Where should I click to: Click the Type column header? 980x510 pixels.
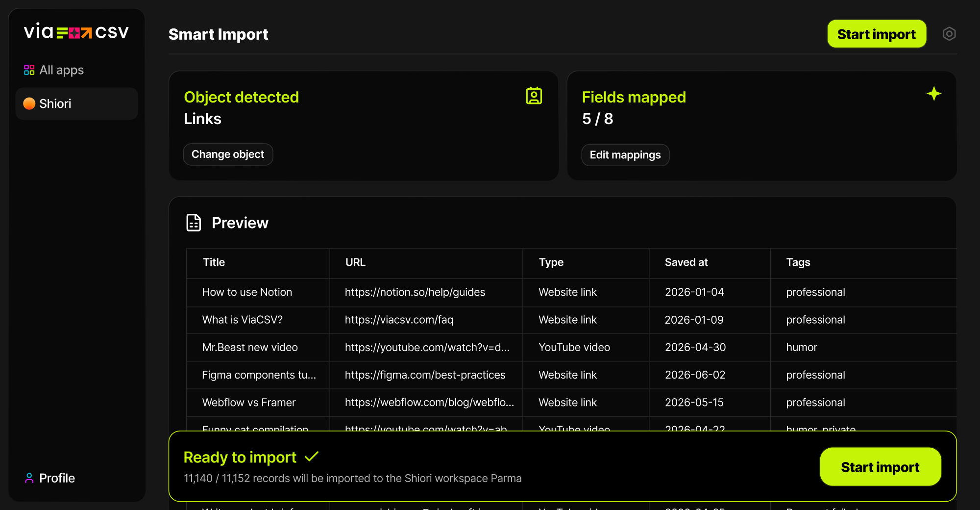[x=586, y=263]
